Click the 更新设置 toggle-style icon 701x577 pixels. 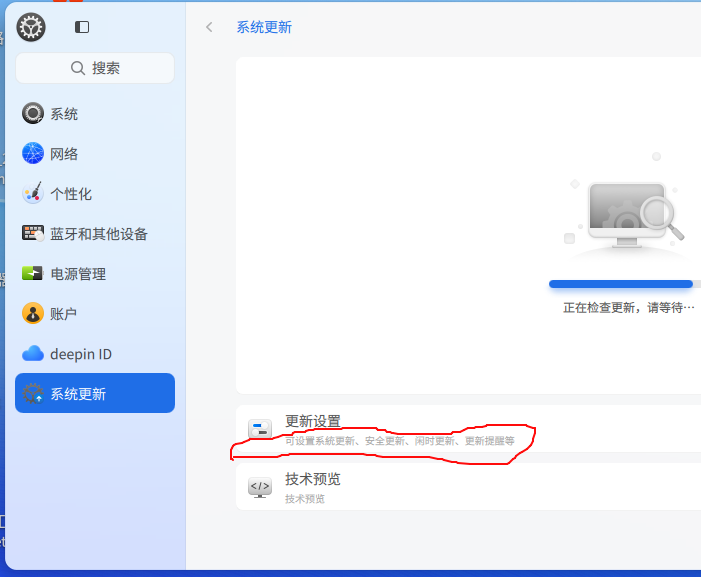(x=260, y=429)
